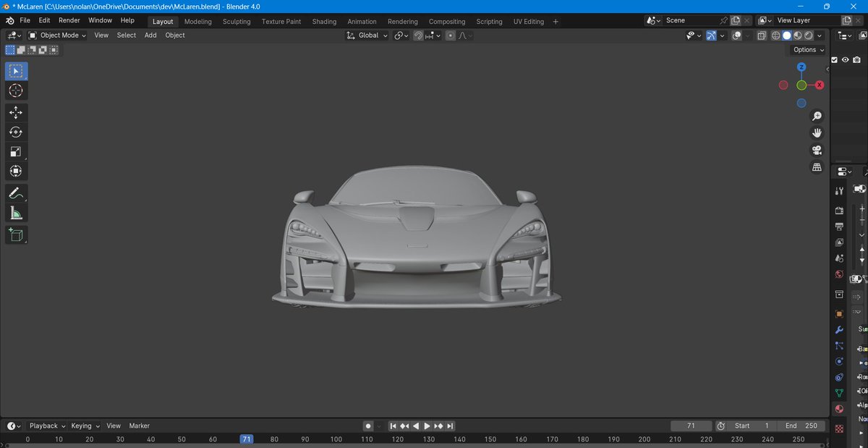The height and width of the screenshot is (448, 868).
Task: Pick the Rotate tool
Action: coord(16,132)
